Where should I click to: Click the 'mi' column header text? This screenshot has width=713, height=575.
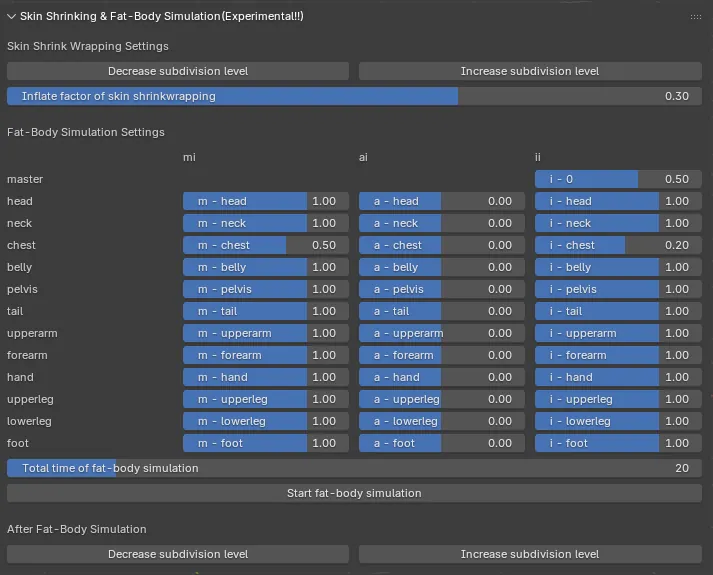click(x=189, y=157)
